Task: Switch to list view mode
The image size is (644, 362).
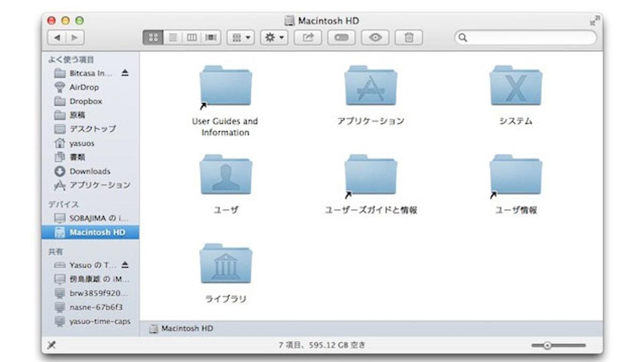Action: (172, 38)
